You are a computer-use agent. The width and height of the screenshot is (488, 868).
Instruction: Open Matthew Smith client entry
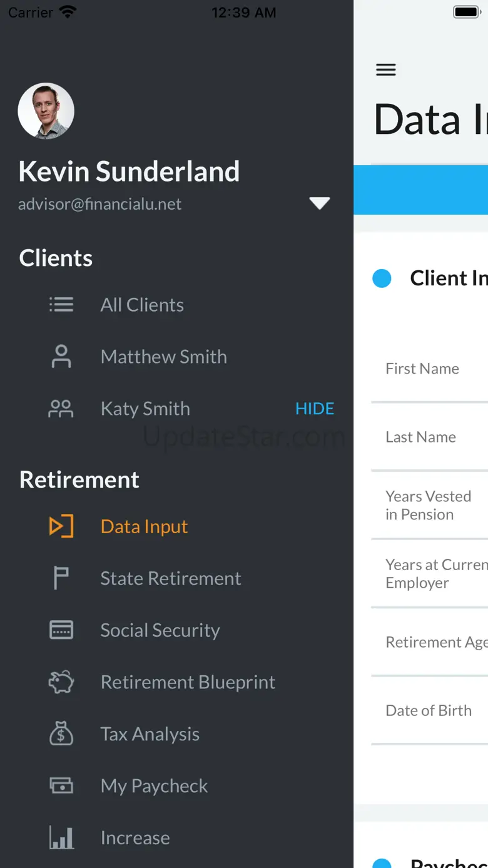pos(164,357)
